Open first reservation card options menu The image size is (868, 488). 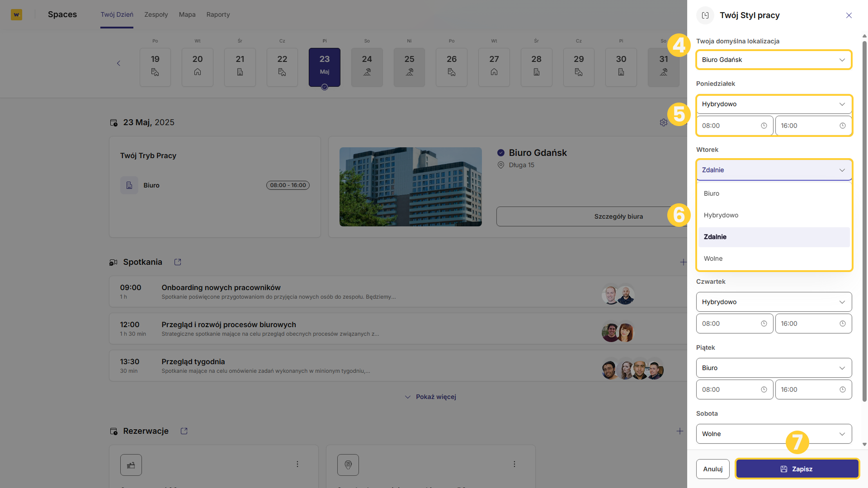[x=297, y=464]
